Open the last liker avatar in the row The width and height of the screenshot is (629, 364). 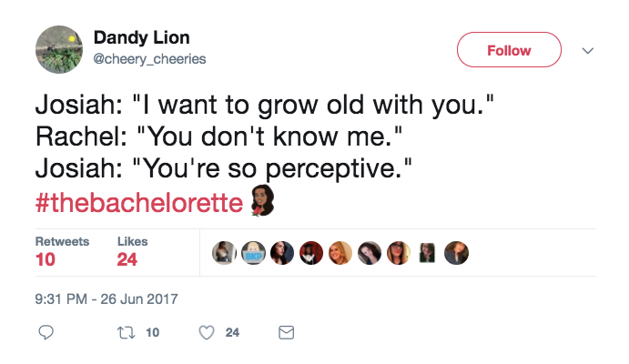point(457,252)
